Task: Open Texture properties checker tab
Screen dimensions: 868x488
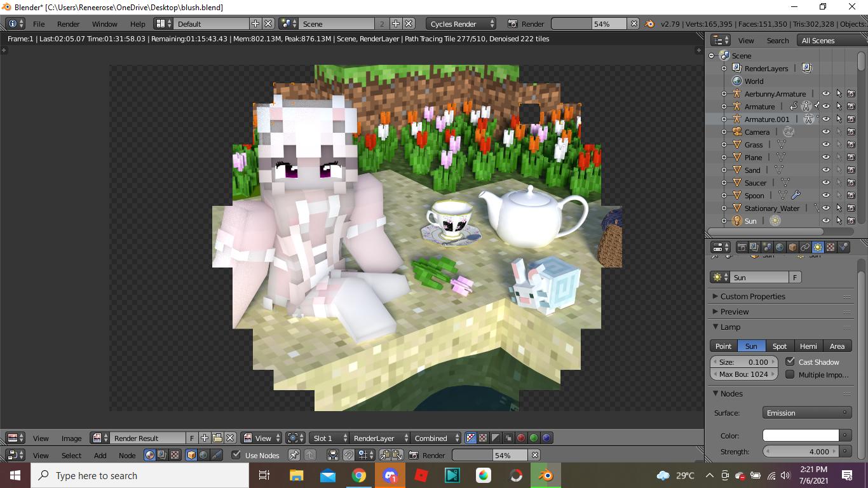Action: [831, 247]
